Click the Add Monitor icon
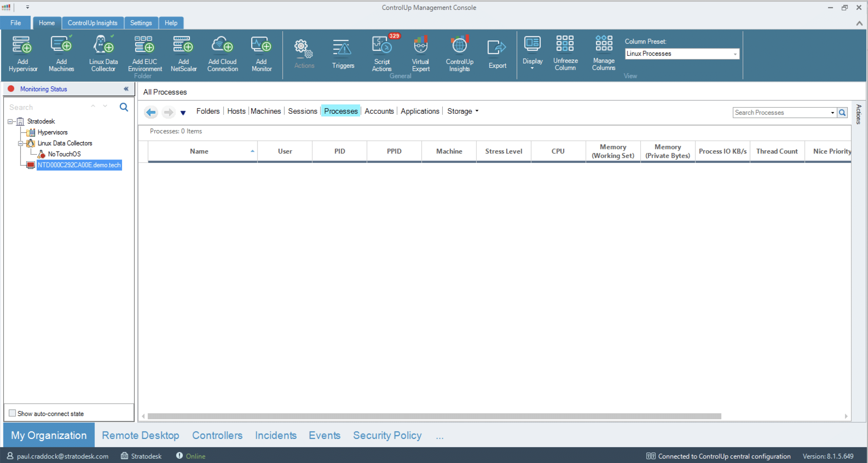This screenshot has width=868, height=463. (261, 54)
